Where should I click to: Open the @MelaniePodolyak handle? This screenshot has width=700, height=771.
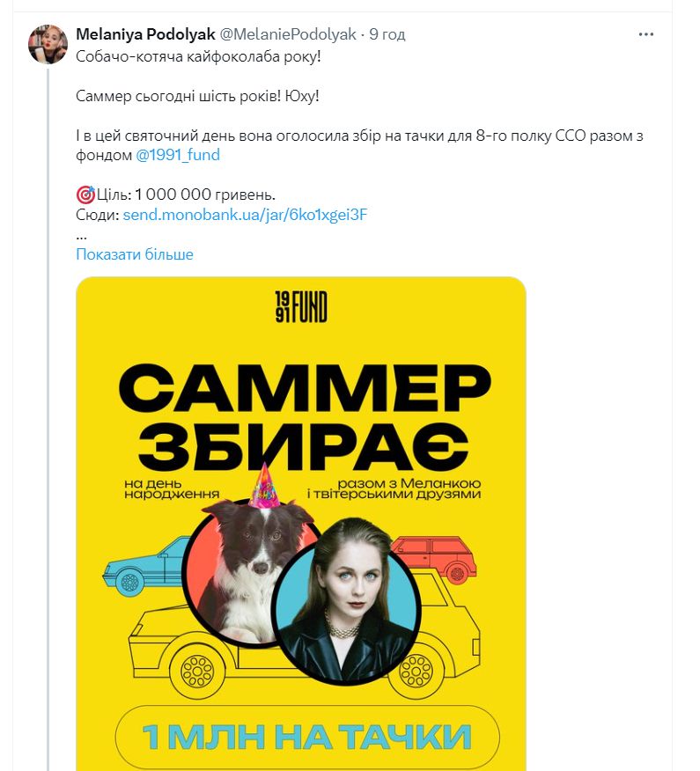(x=287, y=34)
